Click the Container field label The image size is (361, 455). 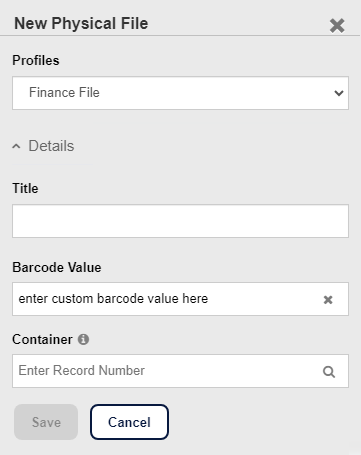(x=42, y=339)
